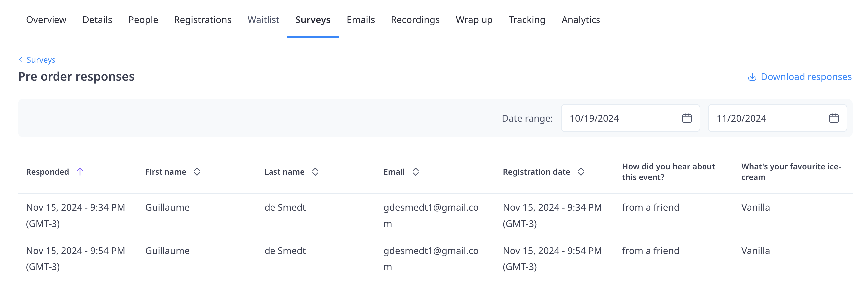Open start date calendar icon
The image size is (868, 307).
click(686, 118)
